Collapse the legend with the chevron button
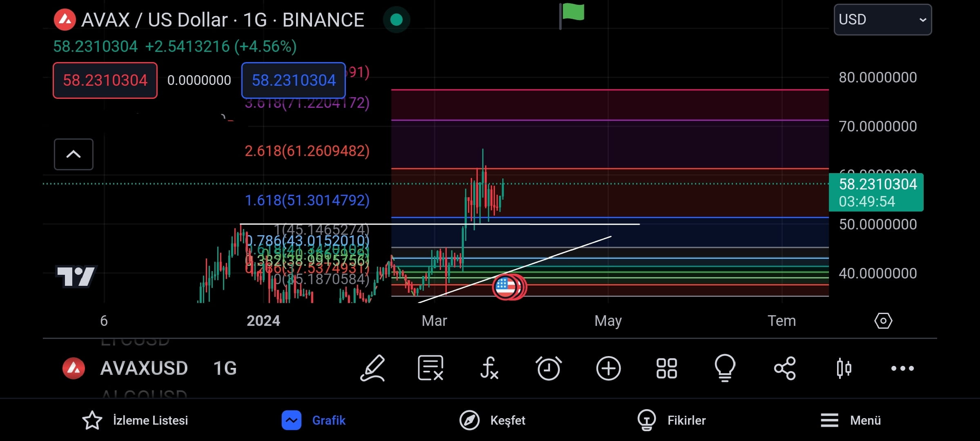 (73, 154)
